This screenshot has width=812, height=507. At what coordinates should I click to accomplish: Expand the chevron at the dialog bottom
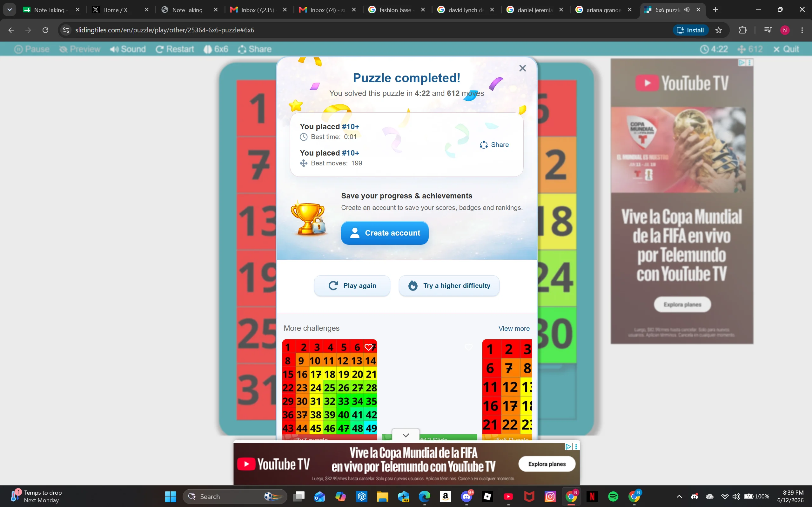406,435
